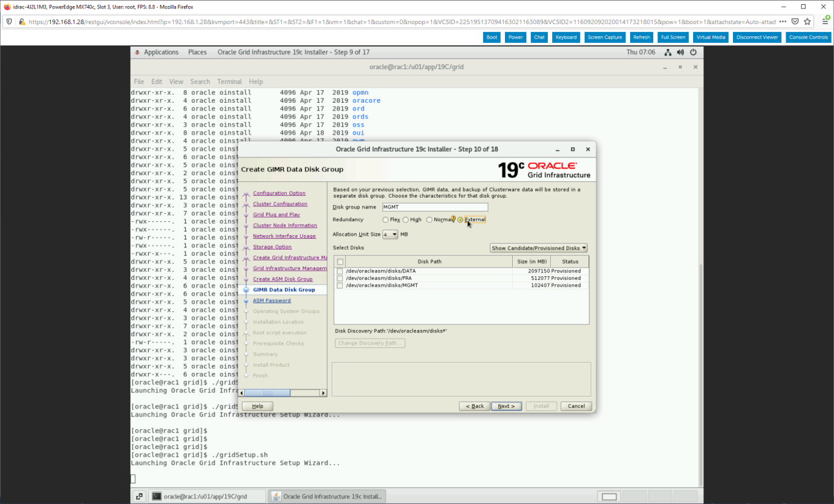Open the Firefox hamburger menu
This screenshot has width=834, height=504.
(825, 21)
